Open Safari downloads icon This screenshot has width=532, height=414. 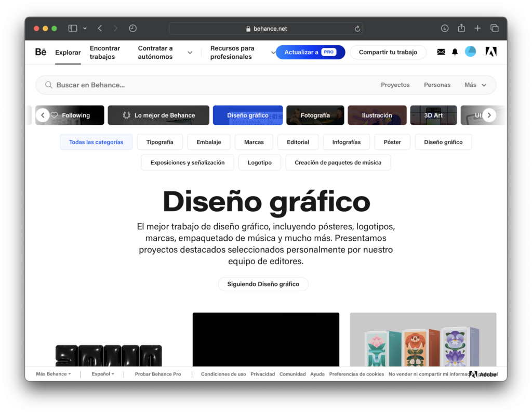click(445, 28)
